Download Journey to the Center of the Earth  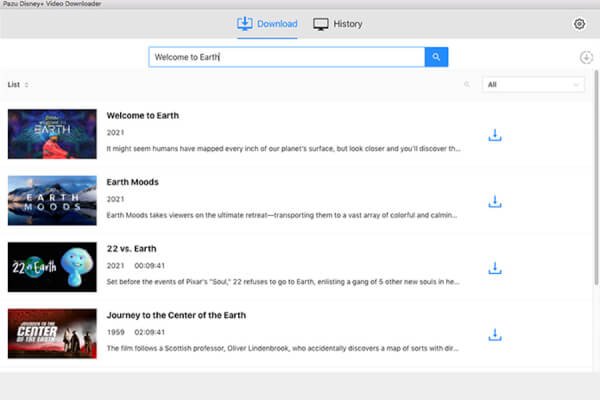coord(495,335)
